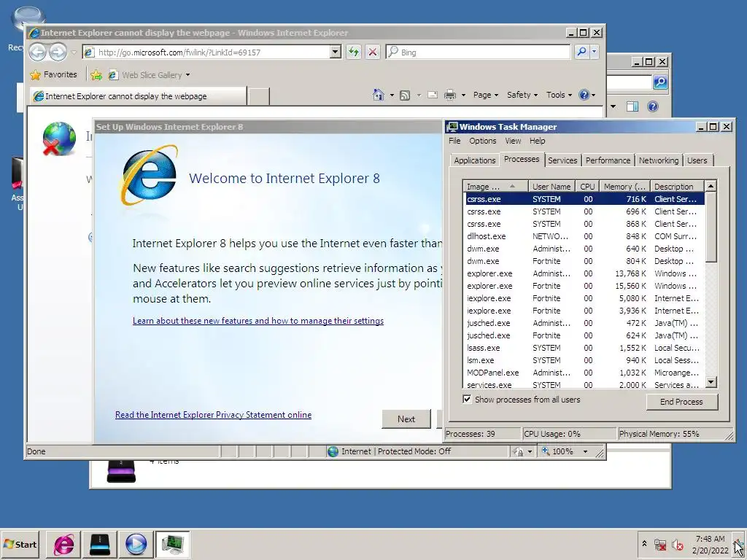Open the address bar URL dropdown

(x=336, y=52)
